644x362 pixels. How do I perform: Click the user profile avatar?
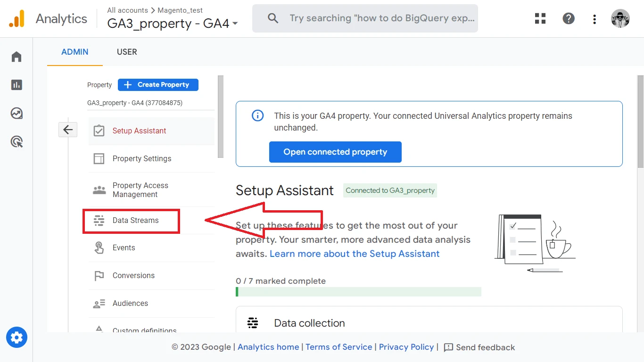coord(620,19)
